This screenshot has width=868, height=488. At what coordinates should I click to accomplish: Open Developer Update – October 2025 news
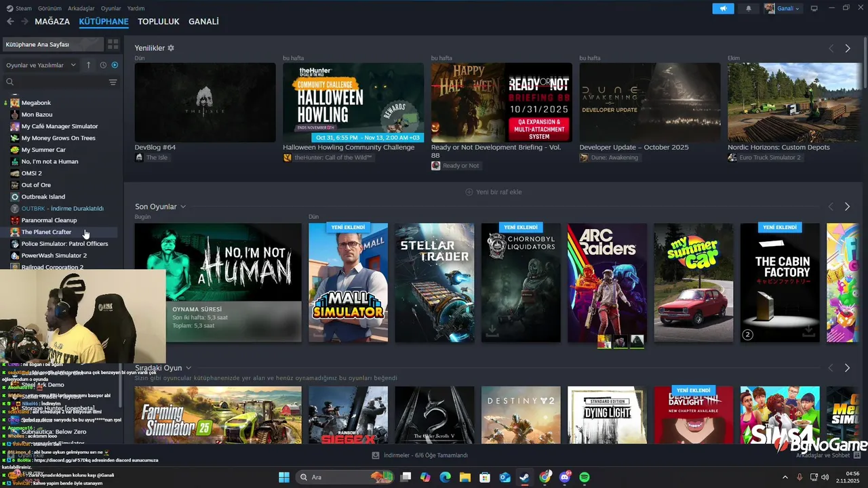650,102
